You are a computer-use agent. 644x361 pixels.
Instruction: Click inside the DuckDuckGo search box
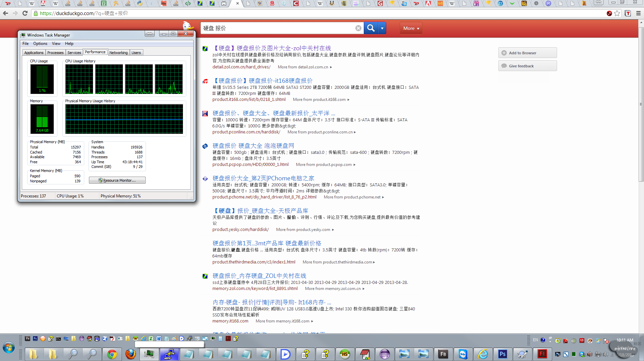(279, 28)
